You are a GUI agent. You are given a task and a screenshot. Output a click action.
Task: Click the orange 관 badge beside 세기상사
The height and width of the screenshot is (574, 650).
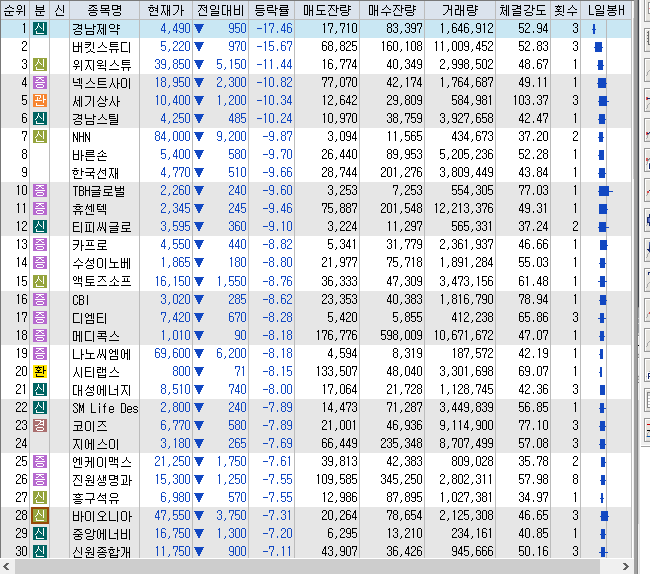click(x=40, y=100)
